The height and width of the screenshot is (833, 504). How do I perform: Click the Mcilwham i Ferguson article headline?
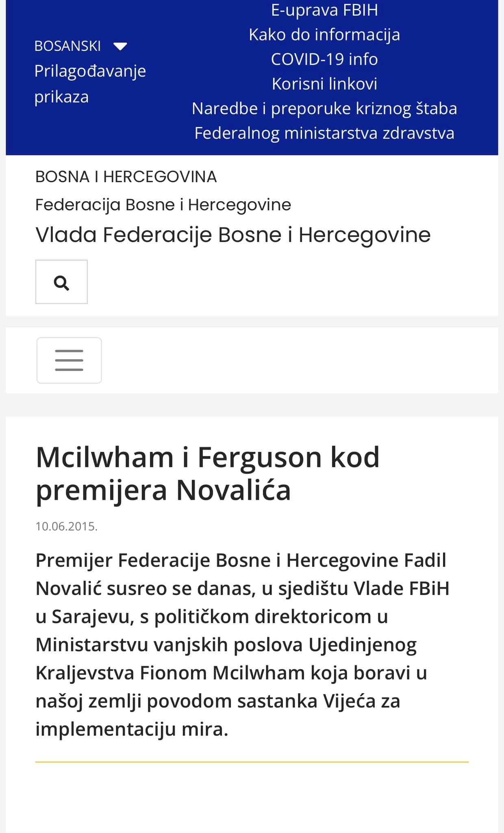tap(208, 473)
